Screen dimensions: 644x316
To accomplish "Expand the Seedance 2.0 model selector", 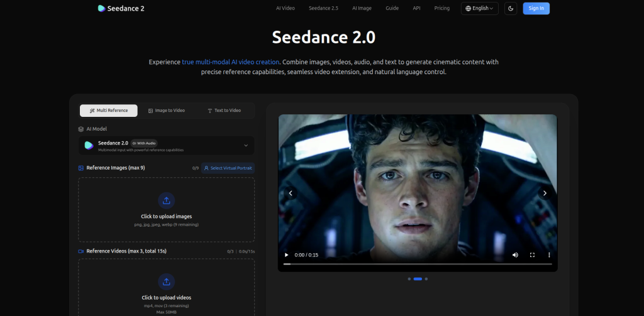I will 166,145.
